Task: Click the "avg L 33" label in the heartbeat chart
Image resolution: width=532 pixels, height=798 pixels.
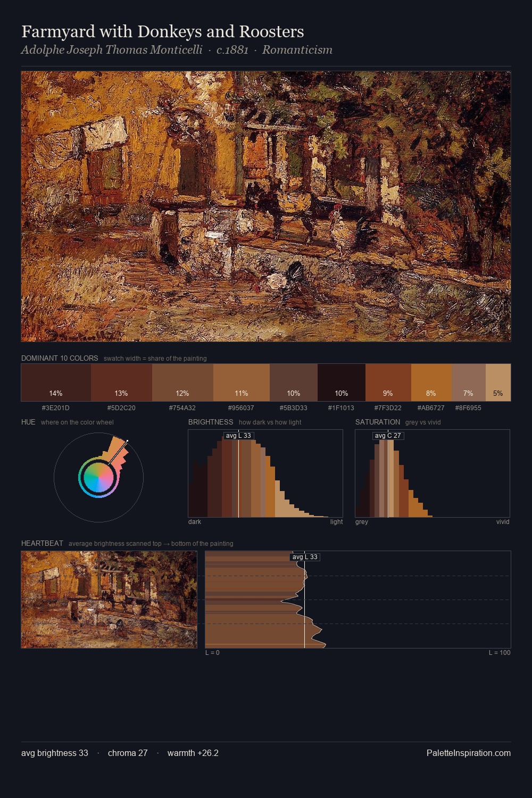Action: click(305, 557)
